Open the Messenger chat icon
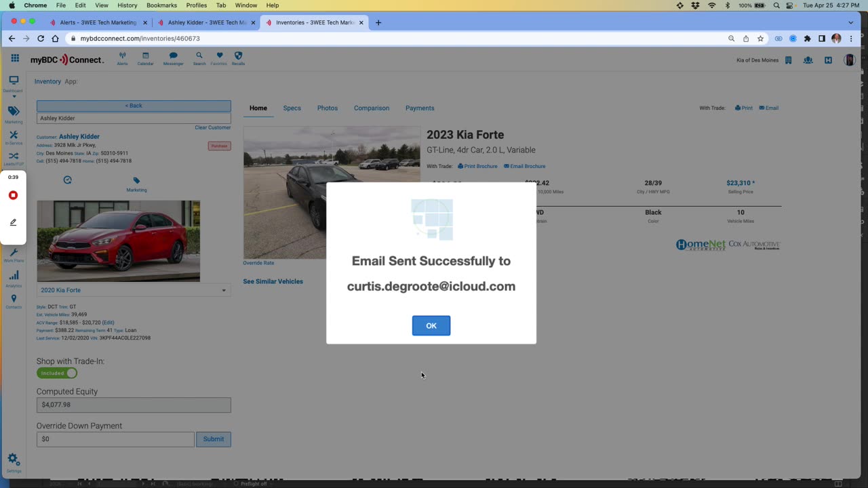Image resolution: width=868 pixels, height=488 pixels. coord(173,58)
